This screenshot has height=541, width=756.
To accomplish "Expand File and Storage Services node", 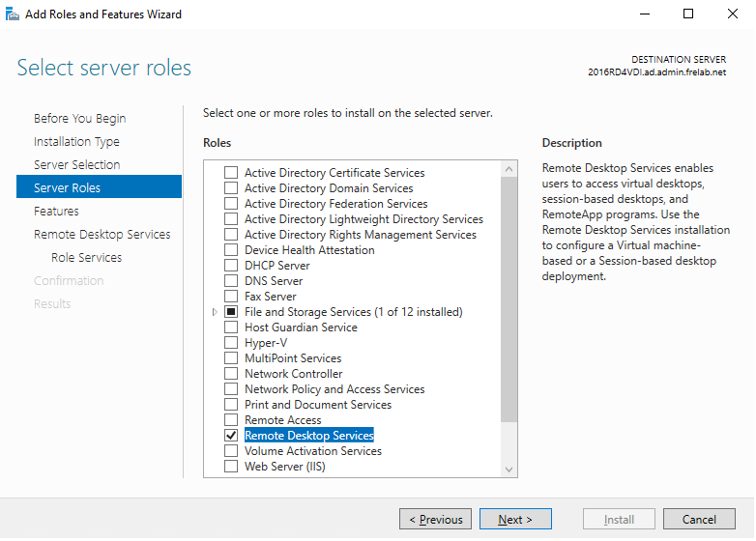I will 215,312.
